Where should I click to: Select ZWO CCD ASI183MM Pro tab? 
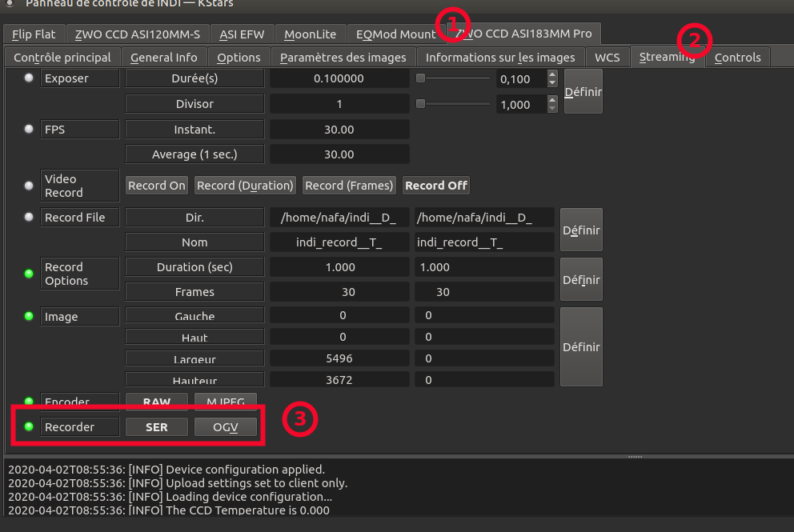523,34
